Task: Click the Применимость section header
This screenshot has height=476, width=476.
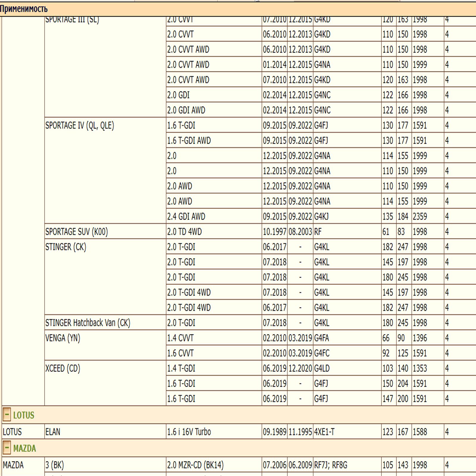Action: point(24,9)
